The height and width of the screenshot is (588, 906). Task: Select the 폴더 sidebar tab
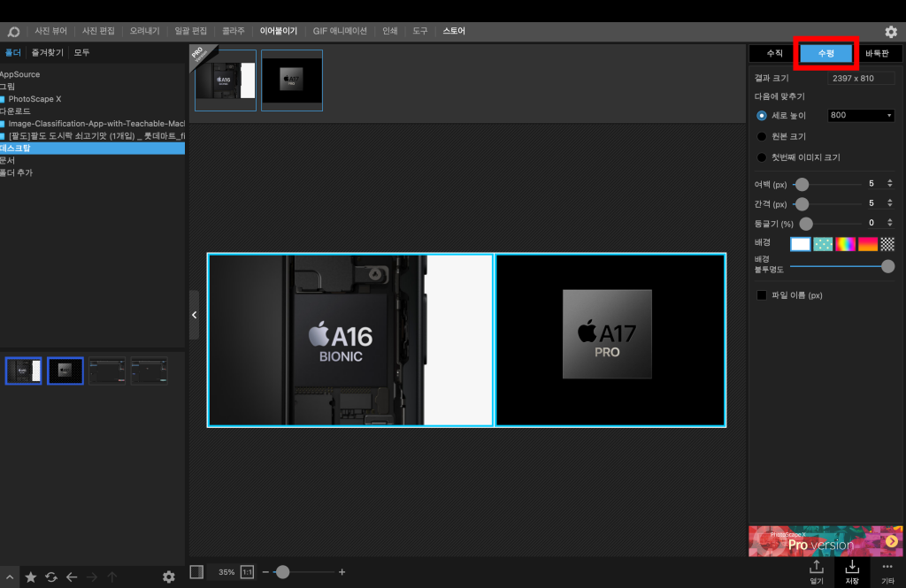click(x=12, y=52)
